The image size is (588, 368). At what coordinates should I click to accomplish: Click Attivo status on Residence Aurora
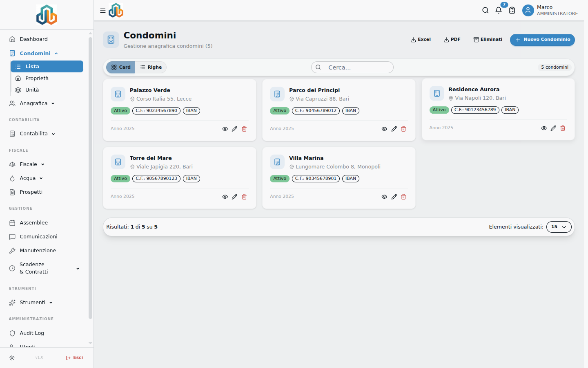439,110
